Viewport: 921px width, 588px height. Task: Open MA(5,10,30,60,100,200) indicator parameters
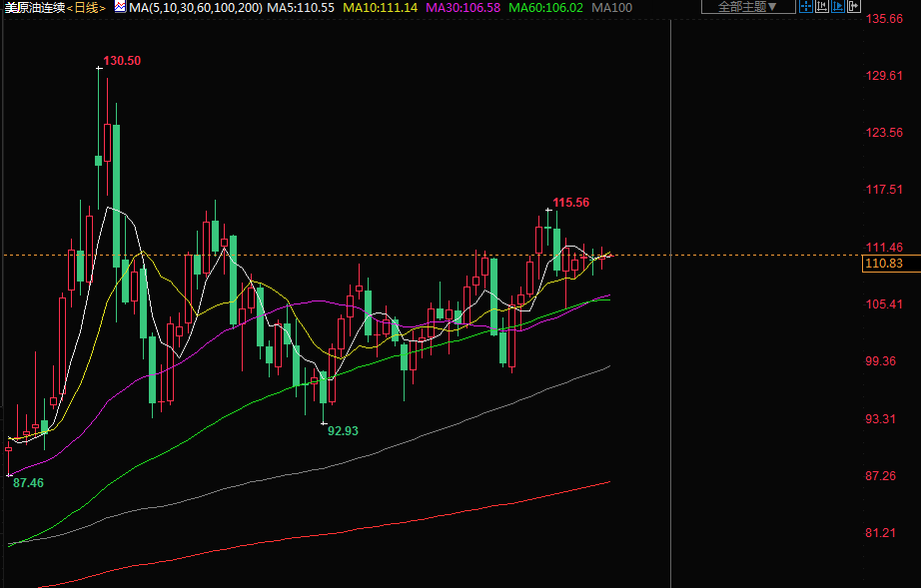[194, 7]
